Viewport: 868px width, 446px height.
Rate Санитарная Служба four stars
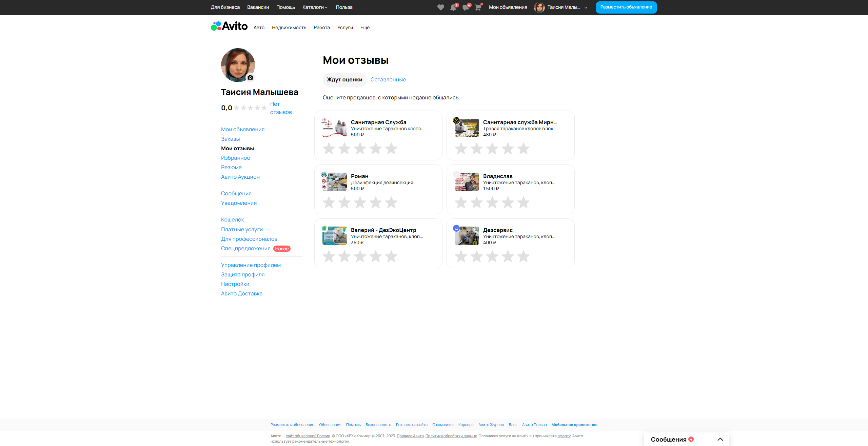click(375, 149)
